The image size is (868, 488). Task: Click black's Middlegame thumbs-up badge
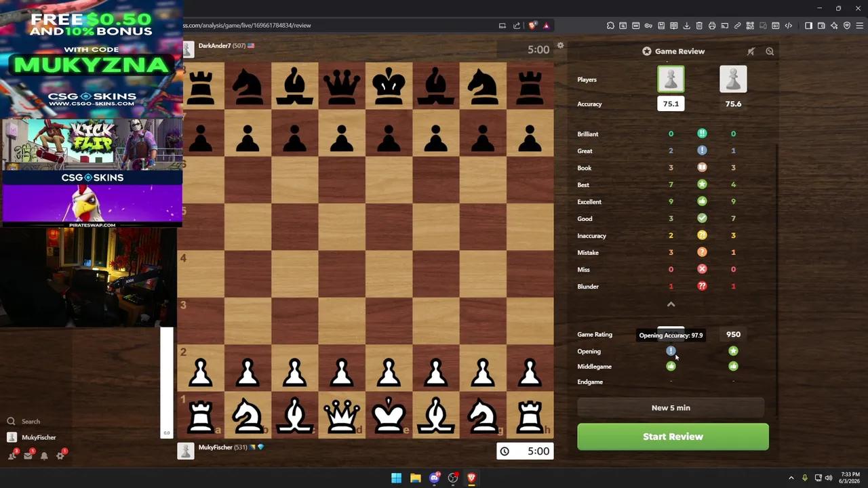(733, 366)
